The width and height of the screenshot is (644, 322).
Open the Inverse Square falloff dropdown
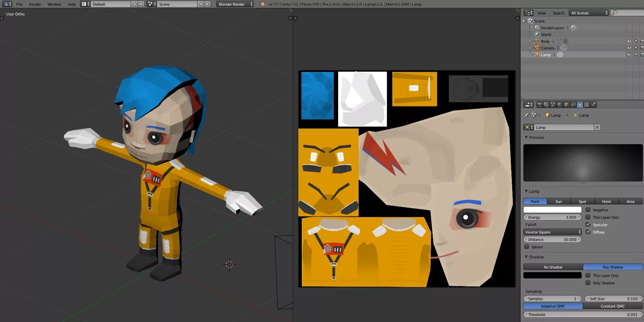[x=553, y=232]
